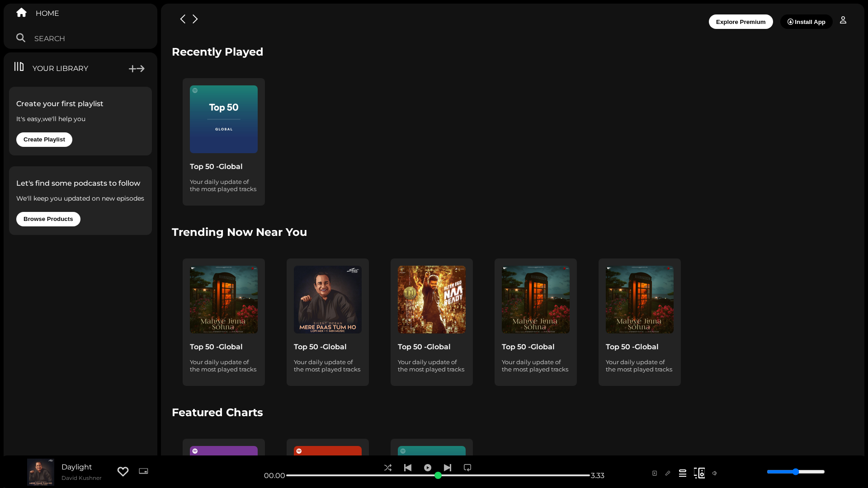Viewport: 868px width, 488px height.
Task: Expand library with the arrow icon
Action: pyautogui.click(x=141, y=69)
